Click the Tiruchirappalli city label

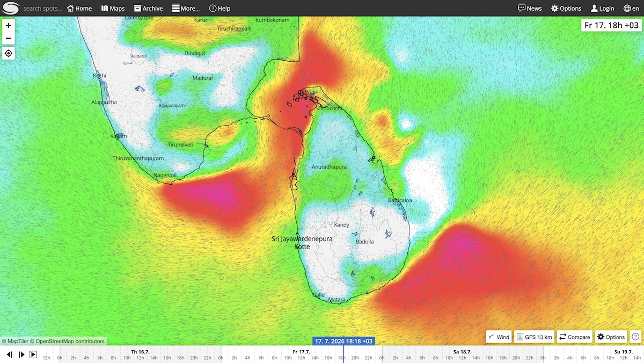(x=233, y=27)
